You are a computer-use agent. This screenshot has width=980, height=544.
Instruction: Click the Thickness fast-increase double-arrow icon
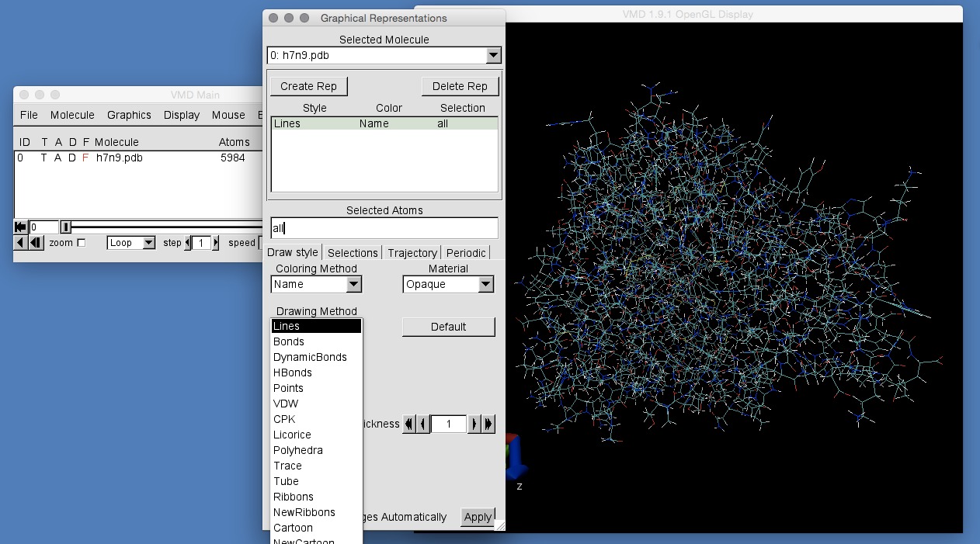point(488,423)
